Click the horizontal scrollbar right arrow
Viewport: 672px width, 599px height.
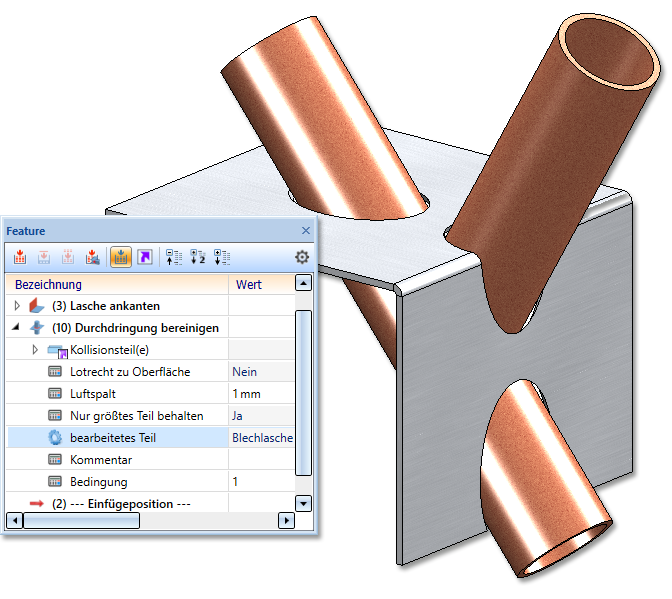click(x=286, y=521)
